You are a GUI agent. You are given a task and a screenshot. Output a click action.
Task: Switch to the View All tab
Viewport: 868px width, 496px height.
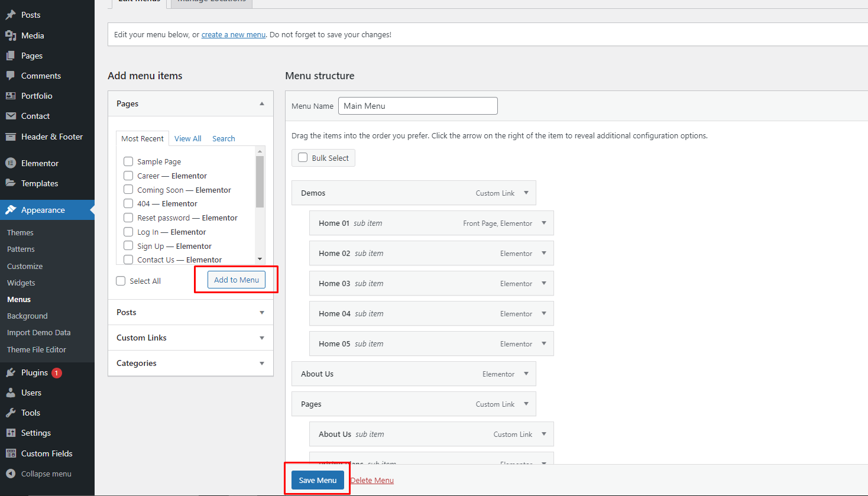pos(187,138)
